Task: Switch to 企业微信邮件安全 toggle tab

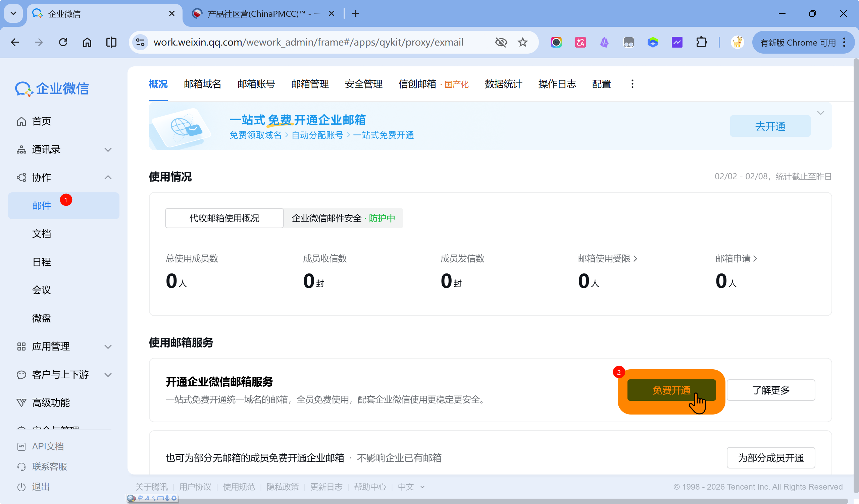Action: click(343, 218)
